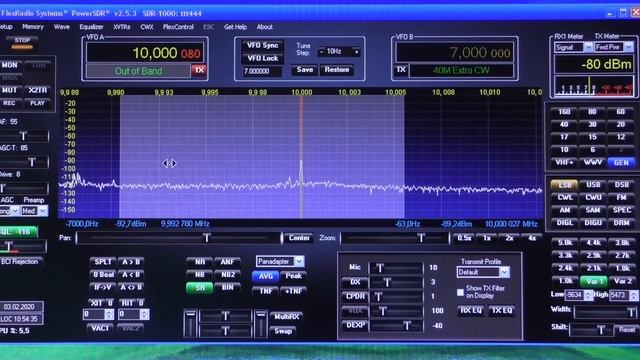The image size is (640, 360).
Task: Start recording with REC button
Action: point(9,103)
